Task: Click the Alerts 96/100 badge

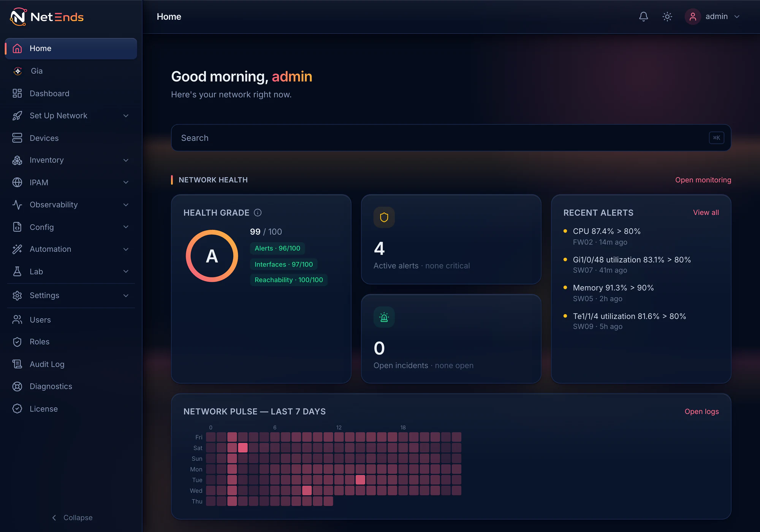Action: pyautogui.click(x=277, y=248)
